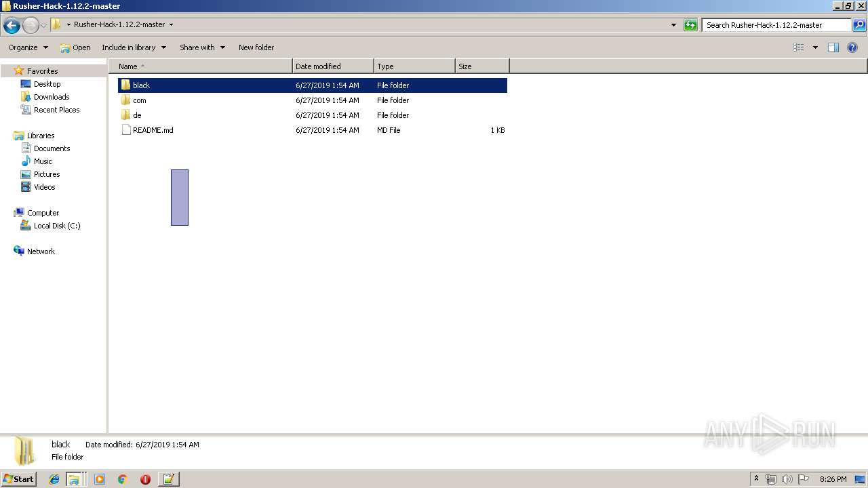868x488 pixels.
Task: Open the notepad taskbar icon
Action: [x=168, y=479]
